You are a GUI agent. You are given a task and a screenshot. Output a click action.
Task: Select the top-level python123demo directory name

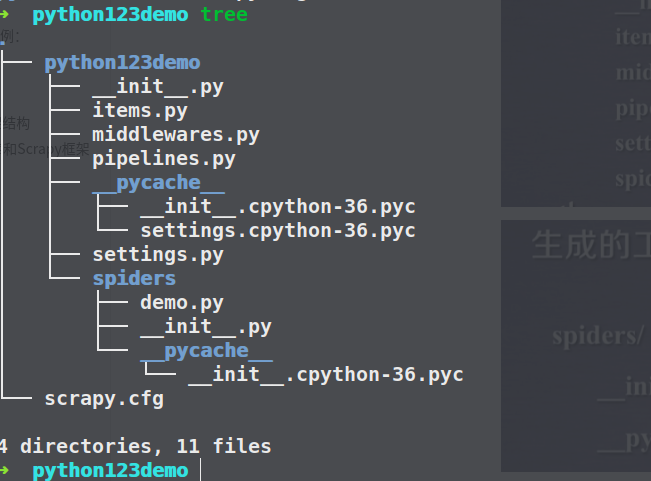click(122, 63)
